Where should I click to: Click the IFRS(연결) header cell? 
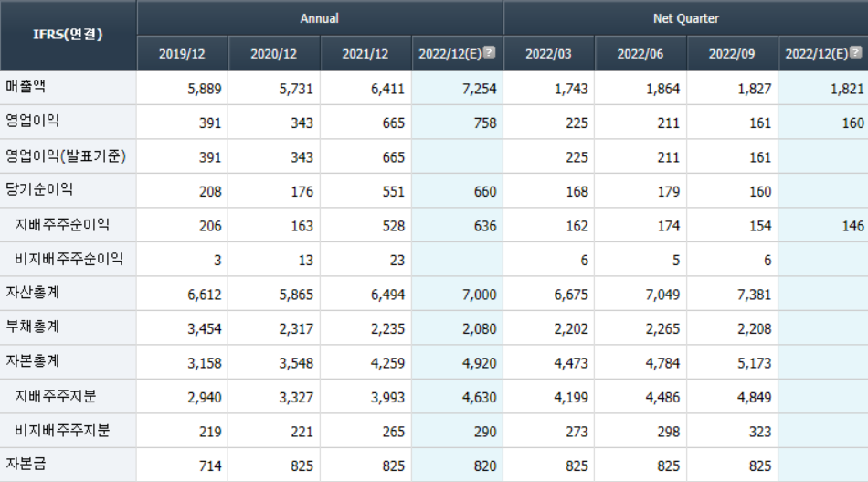pos(69,35)
